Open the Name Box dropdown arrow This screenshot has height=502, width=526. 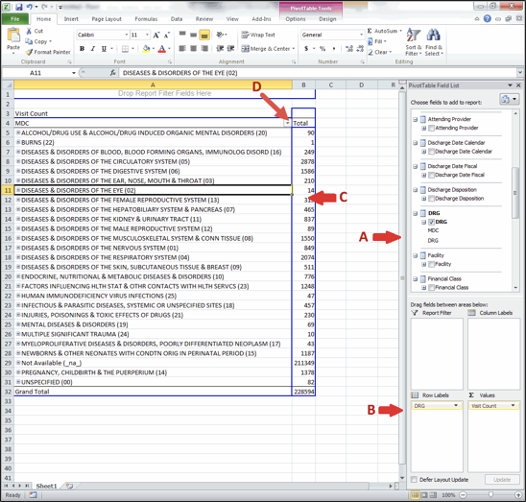pos(73,73)
